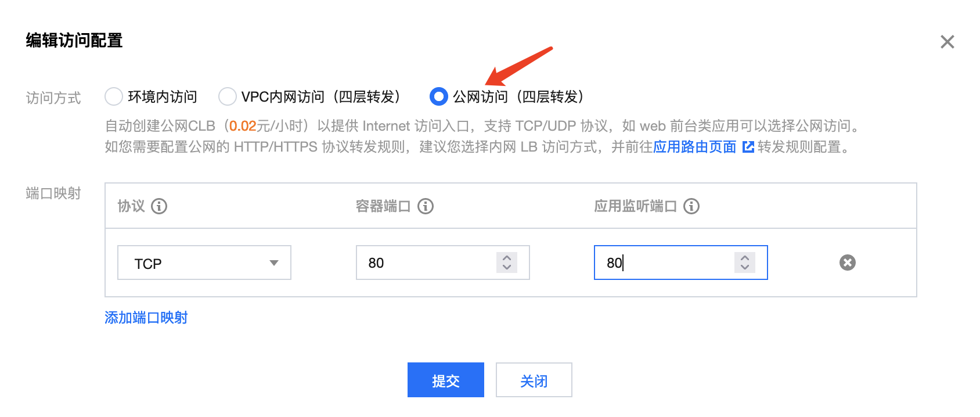Select the 环境内访问 radio option
The image size is (980, 417).
tap(114, 96)
